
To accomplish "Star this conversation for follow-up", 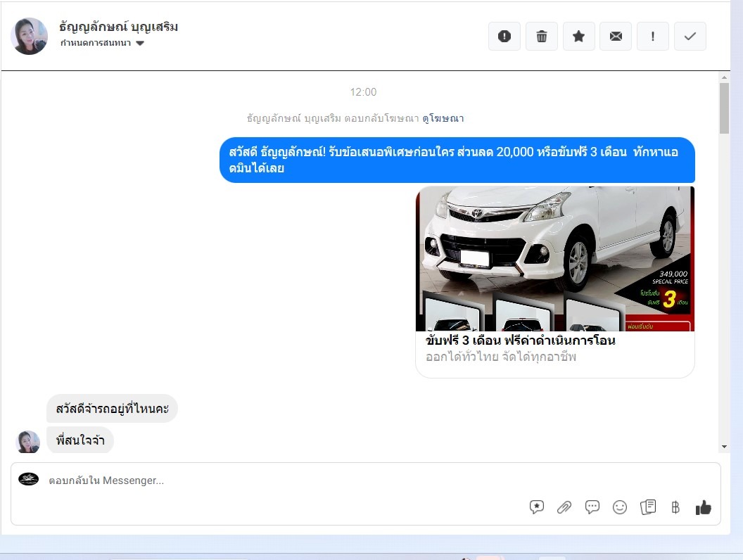I will point(578,37).
